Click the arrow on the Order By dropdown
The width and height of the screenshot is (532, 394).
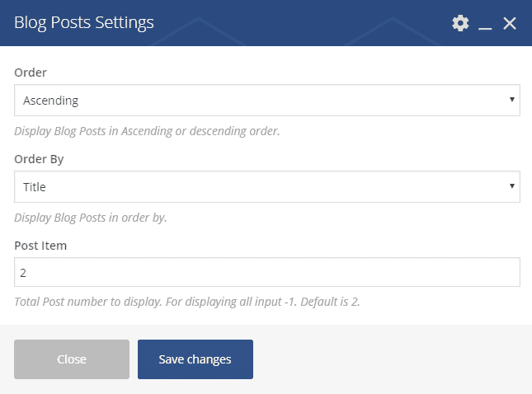pyautogui.click(x=512, y=186)
